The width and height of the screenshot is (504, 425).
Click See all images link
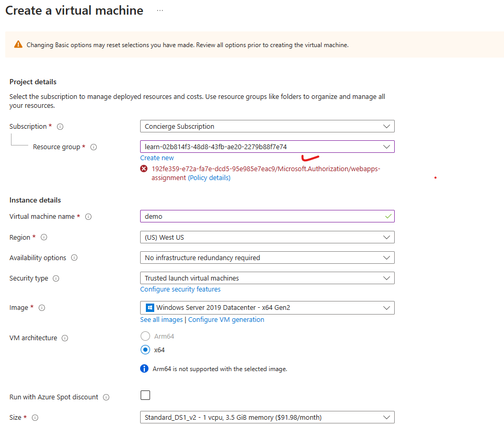(x=162, y=320)
